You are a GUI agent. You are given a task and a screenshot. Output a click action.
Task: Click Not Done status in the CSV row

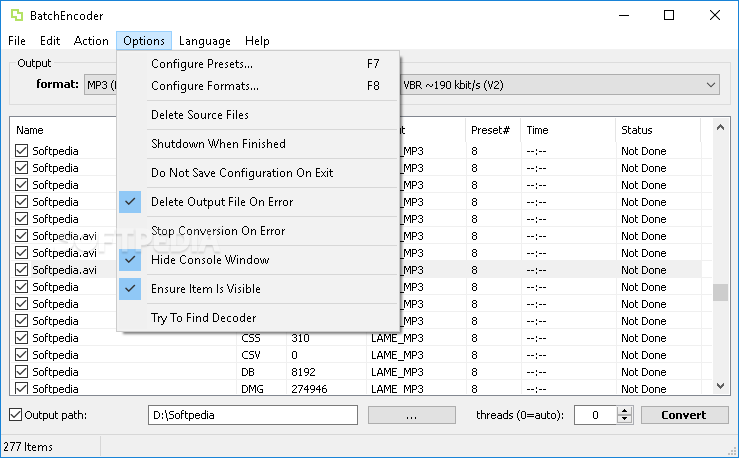[643, 355]
